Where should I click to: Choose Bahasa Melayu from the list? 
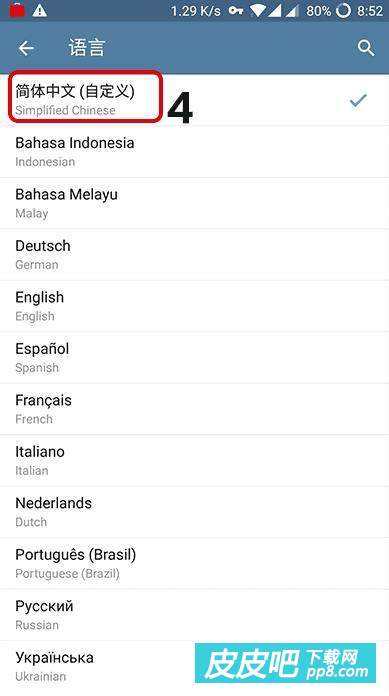[x=194, y=203]
